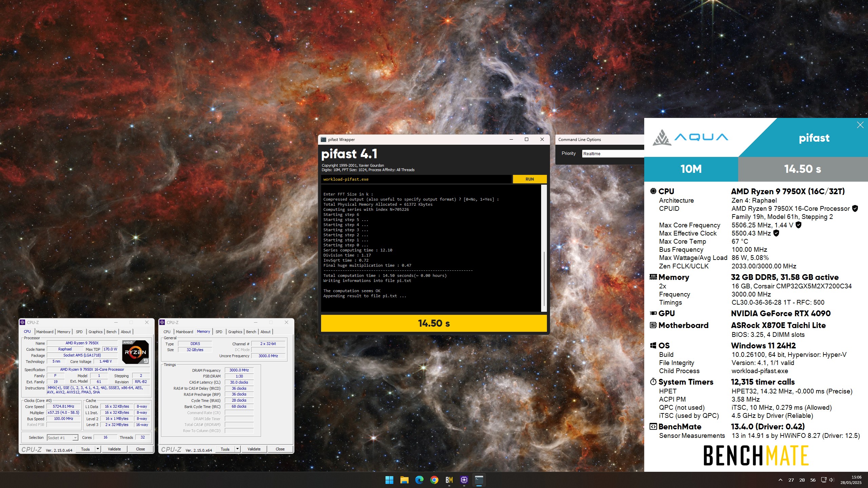Click the pifast Wrapper title bar icon
Viewport: 868px width, 488px height.
click(x=323, y=139)
